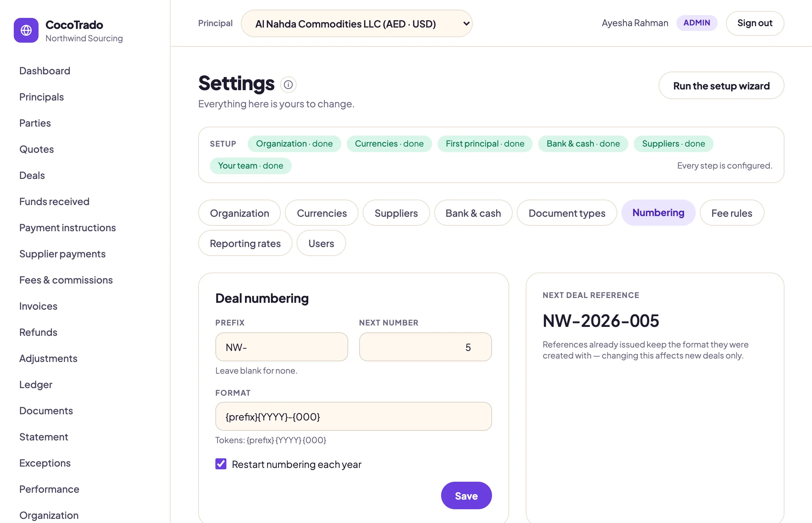The height and width of the screenshot is (523, 812).
Task: Navigate to Fees & commissions
Action: [x=66, y=280]
